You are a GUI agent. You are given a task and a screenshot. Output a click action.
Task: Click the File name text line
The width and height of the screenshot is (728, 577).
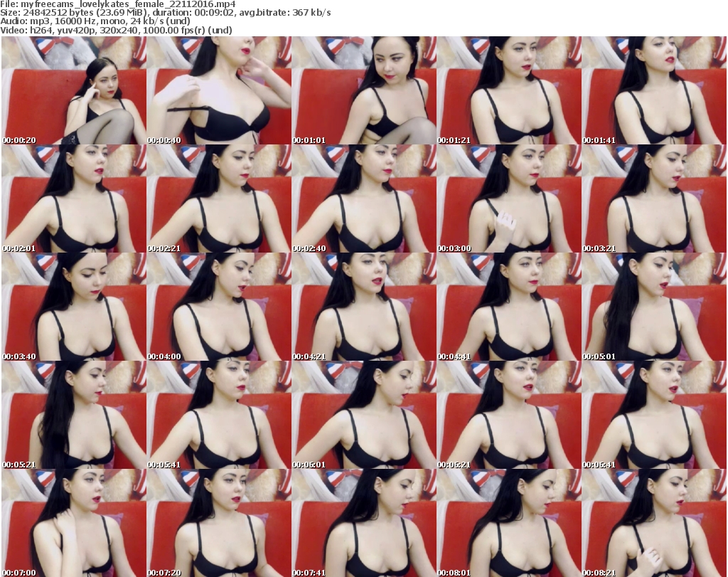118,4
